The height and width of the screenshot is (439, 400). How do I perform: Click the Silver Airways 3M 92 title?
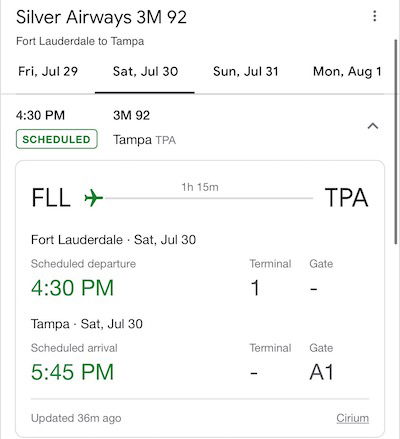pyautogui.click(x=101, y=17)
